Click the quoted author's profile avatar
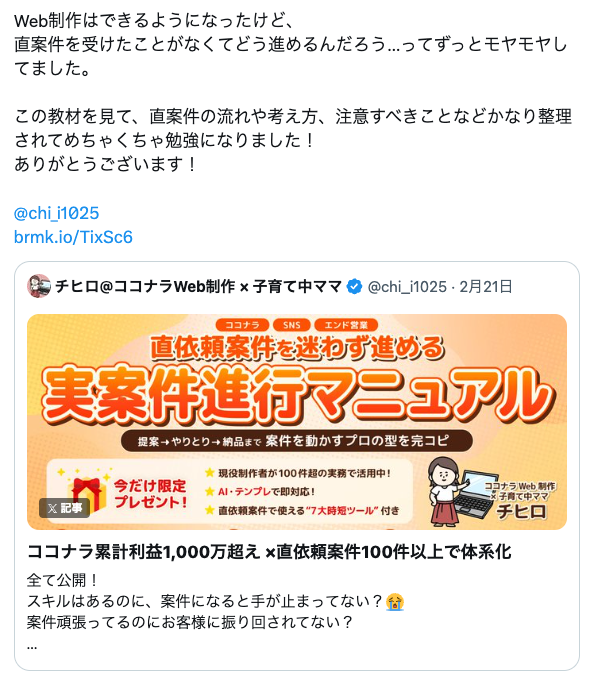Screen dimensions: 590x683 pyautogui.click(x=39, y=286)
